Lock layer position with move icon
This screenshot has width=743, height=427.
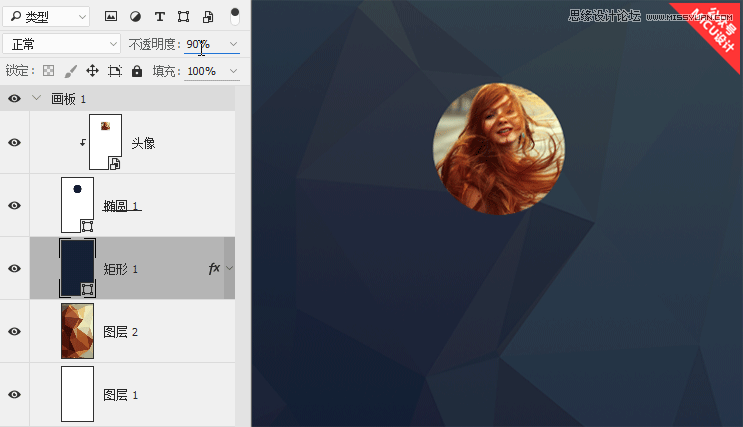(92, 71)
